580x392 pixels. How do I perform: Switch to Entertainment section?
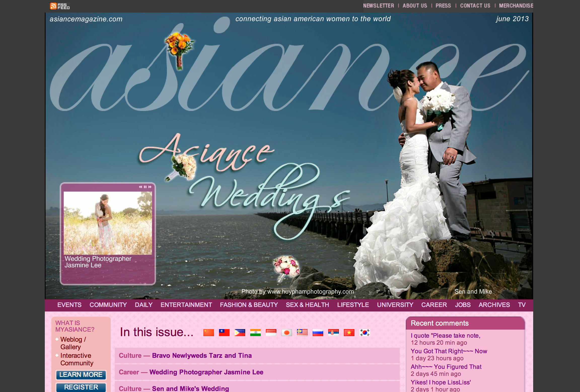tap(186, 305)
